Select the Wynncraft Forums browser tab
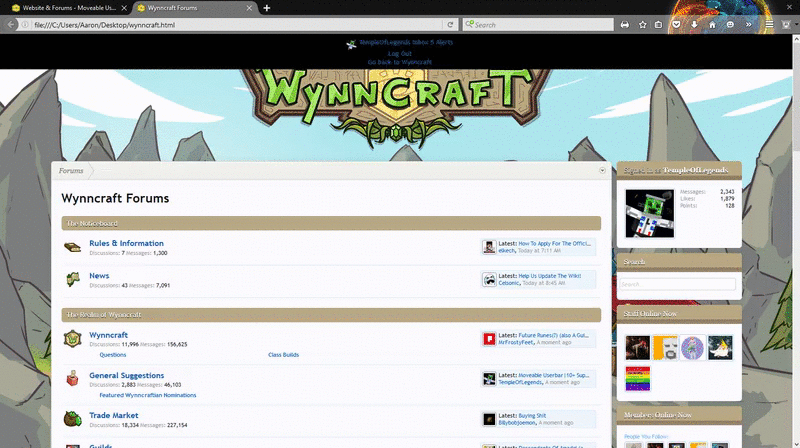The image size is (800, 448). (195, 8)
